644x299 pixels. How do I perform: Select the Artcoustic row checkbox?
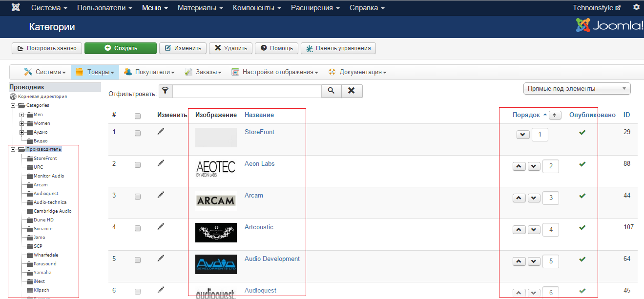tap(138, 228)
